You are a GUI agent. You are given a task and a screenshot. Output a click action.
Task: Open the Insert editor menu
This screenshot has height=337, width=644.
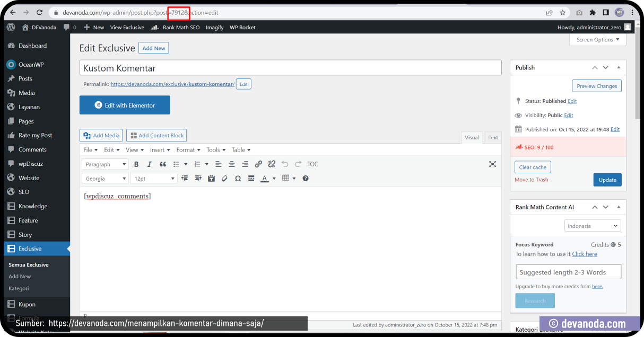tap(160, 150)
